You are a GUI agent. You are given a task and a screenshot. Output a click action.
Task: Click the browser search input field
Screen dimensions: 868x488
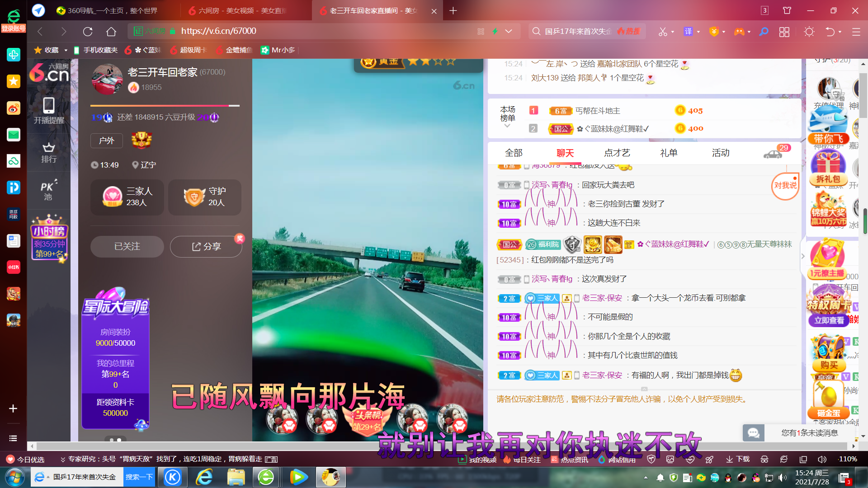click(x=578, y=31)
